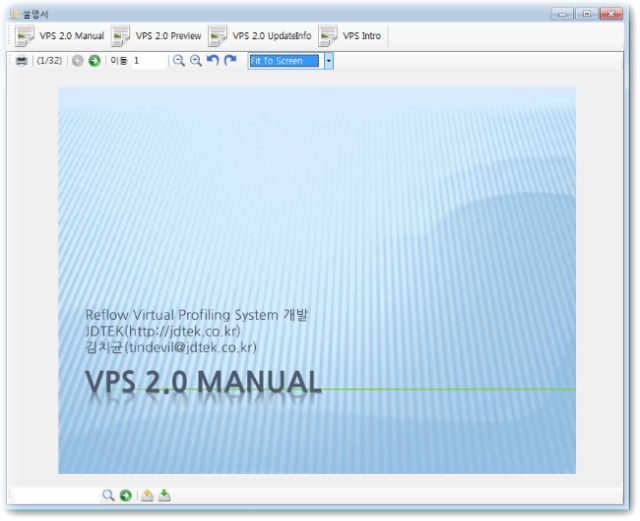Zoom in with the plus magnifier
The width and height of the screenshot is (640, 521).
196,61
